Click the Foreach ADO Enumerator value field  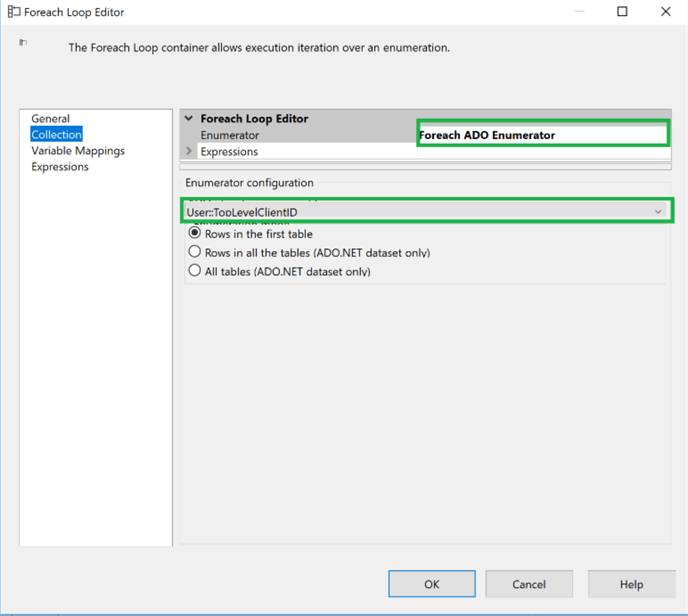tap(541, 135)
